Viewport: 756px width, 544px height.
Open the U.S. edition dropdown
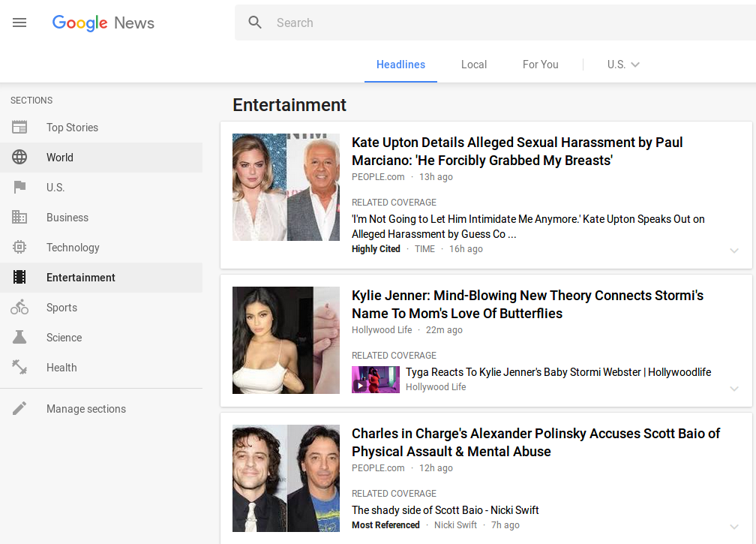[623, 65]
